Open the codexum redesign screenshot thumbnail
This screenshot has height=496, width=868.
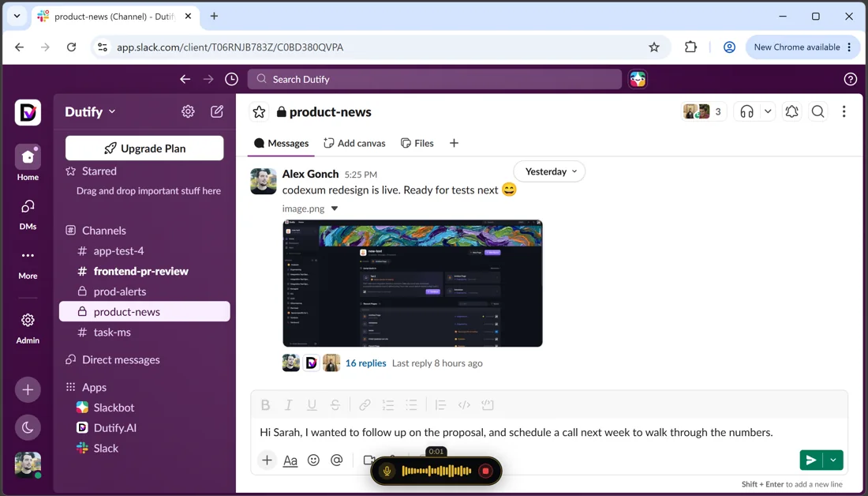(413, 284)
